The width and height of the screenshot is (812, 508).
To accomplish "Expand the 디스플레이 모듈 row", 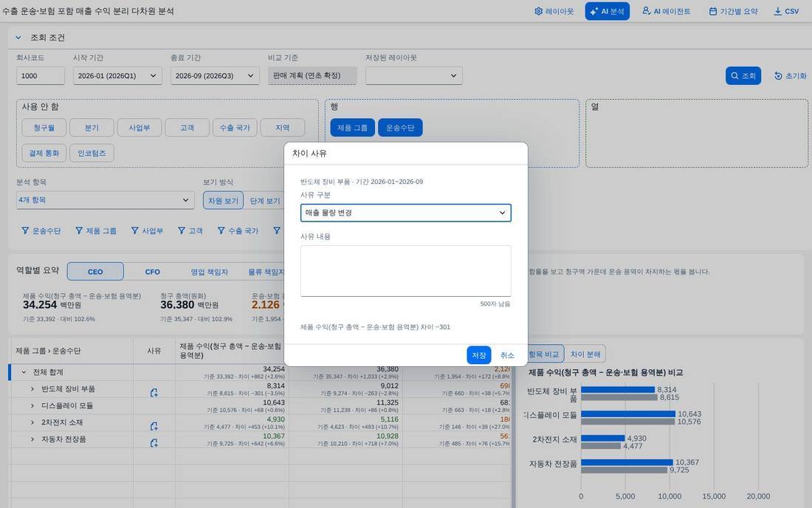I will coord(32,405).
